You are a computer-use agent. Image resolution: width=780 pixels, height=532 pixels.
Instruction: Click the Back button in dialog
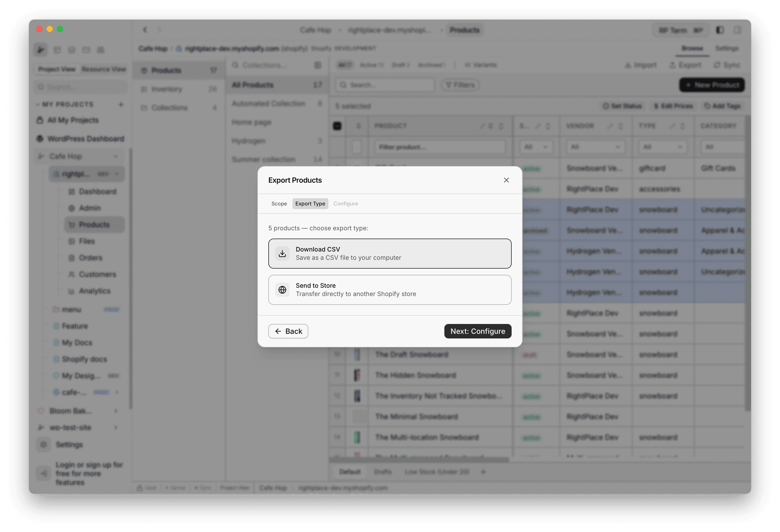(x=288, y=331)
